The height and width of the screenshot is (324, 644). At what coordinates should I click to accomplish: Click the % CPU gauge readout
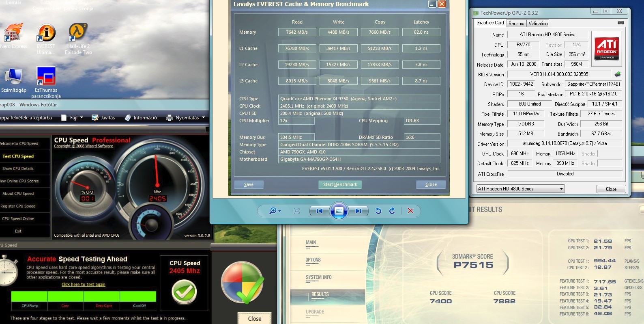[x=88, y=199]
